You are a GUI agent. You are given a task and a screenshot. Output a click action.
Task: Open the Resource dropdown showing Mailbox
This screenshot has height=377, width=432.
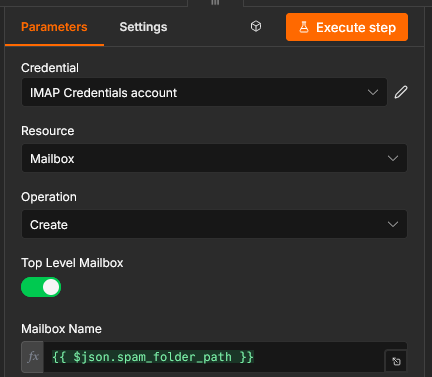pos(214,158)
